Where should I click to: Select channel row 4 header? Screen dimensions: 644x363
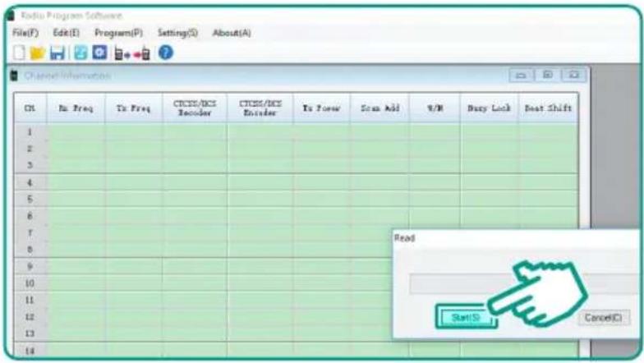point(30,182)
